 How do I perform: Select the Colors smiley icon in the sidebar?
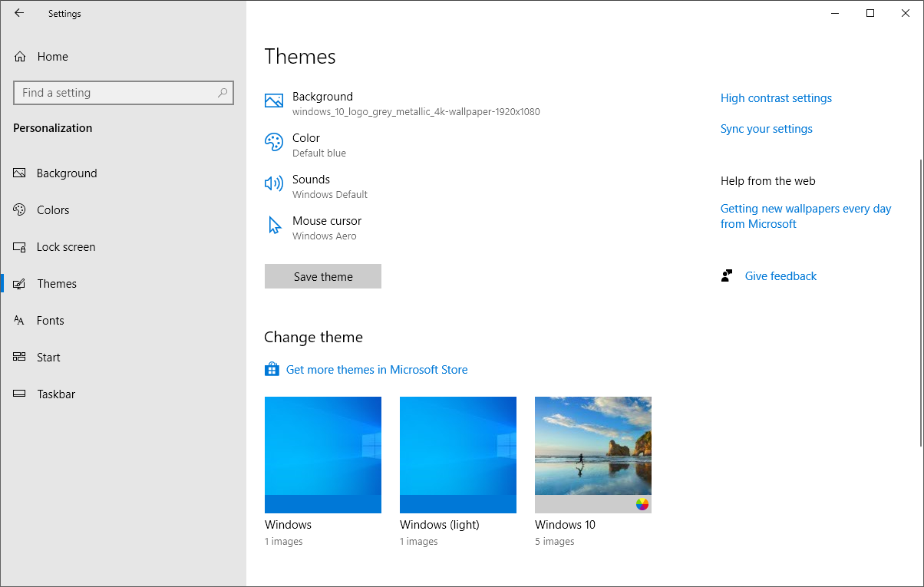(19, 209)
